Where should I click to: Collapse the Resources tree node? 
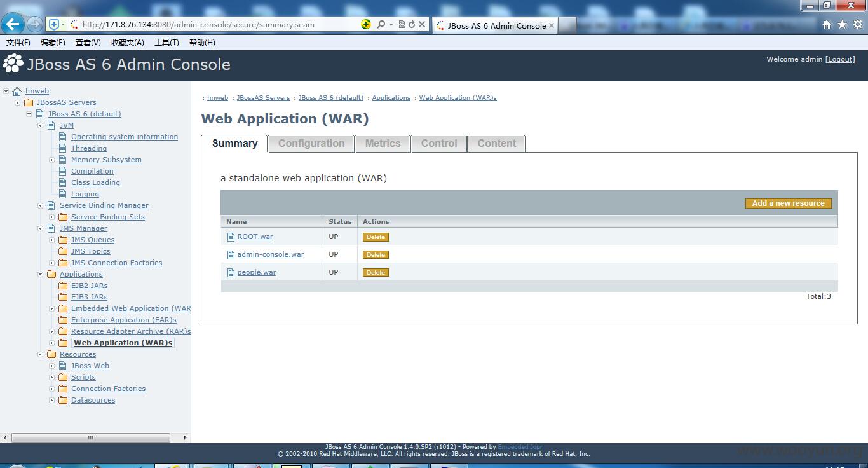pos(40,355)
